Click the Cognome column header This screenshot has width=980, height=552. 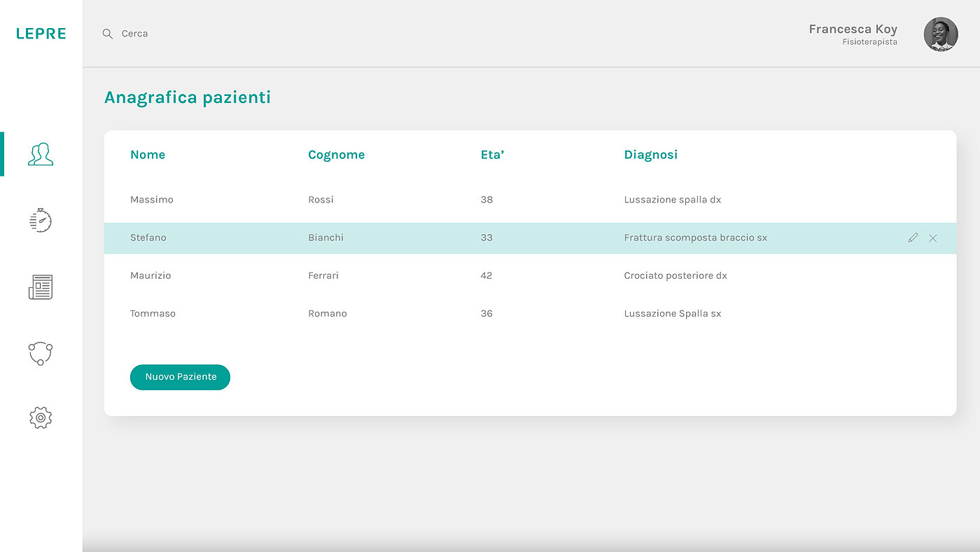click(x=336, y=155)
